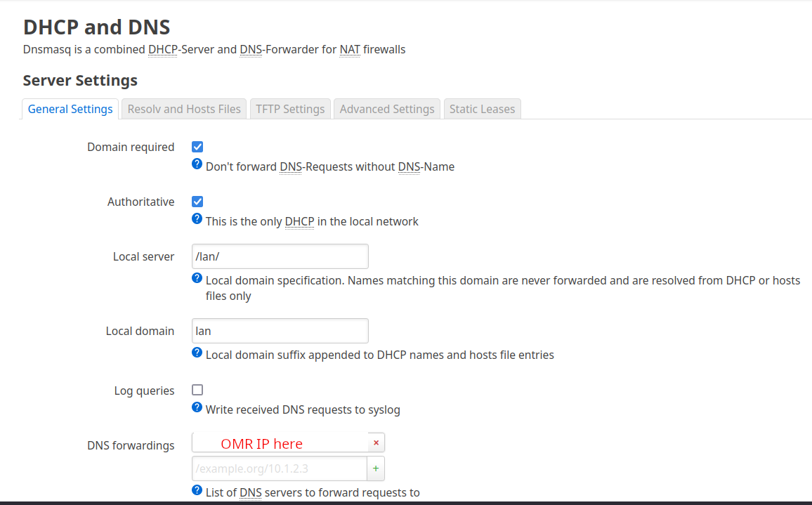Click help icon beside syslog description
This screenshot has width=812, height=505.
197,407
